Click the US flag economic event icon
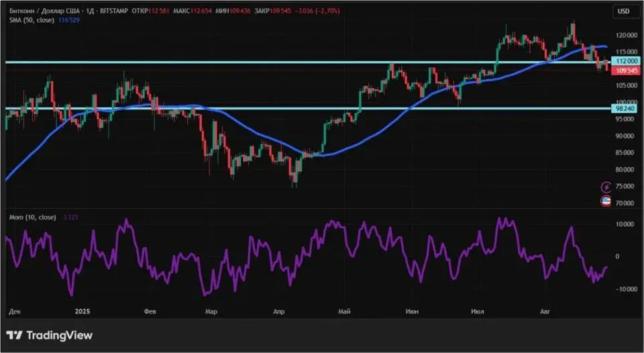The height and width of the screenshot is (353, 644). (x=606, y=201)
